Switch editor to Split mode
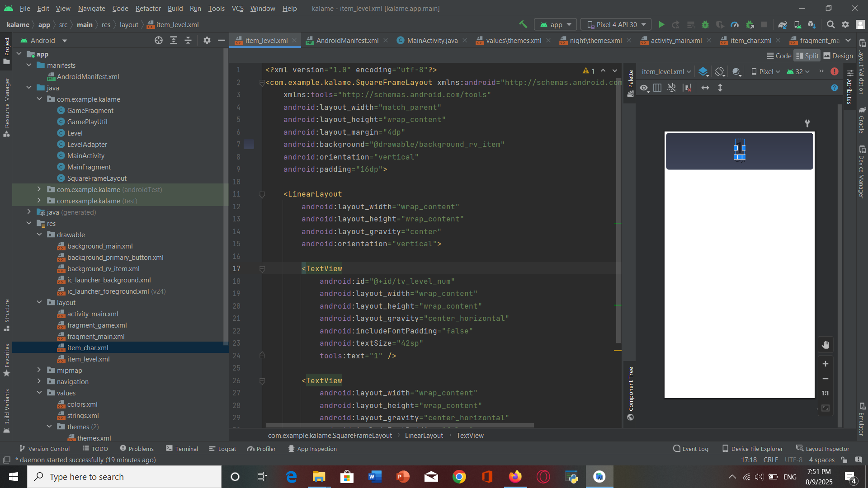 [807, 56]
